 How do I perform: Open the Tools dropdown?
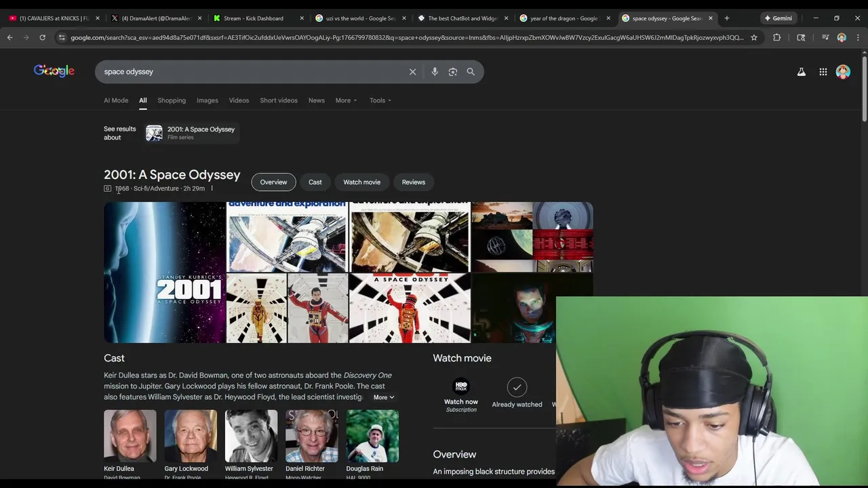point(380,100)
